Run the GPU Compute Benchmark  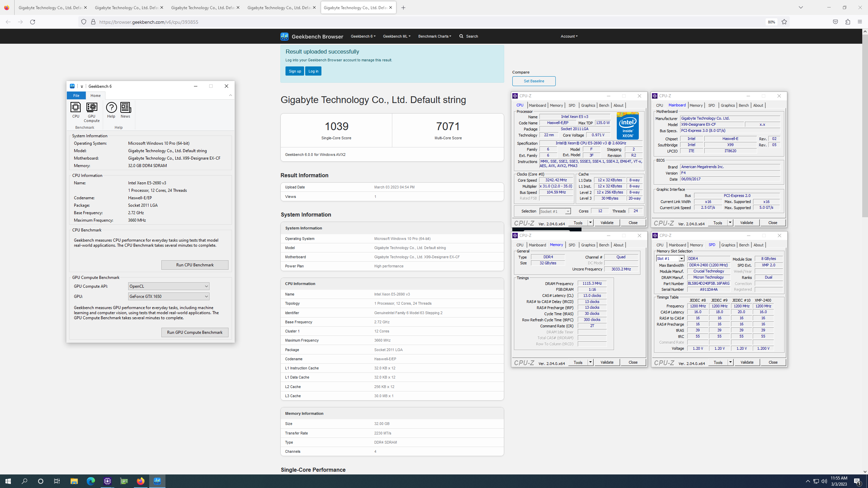[x=195, y=332]
